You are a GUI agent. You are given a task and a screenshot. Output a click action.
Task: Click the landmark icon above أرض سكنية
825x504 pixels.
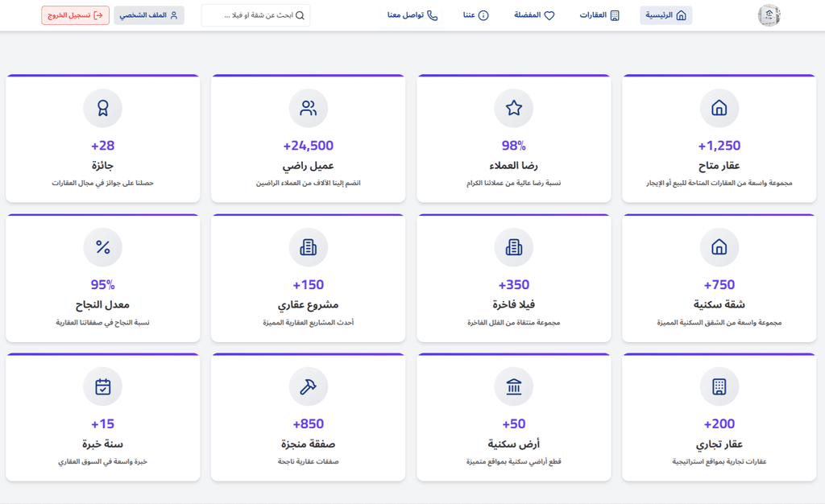tap(513, 386)
